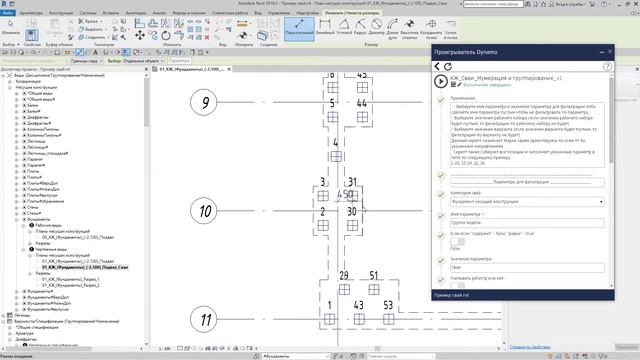
Task: Select the Parallel dimension tool
Action: pyautogui.click(x=299, y=28)
